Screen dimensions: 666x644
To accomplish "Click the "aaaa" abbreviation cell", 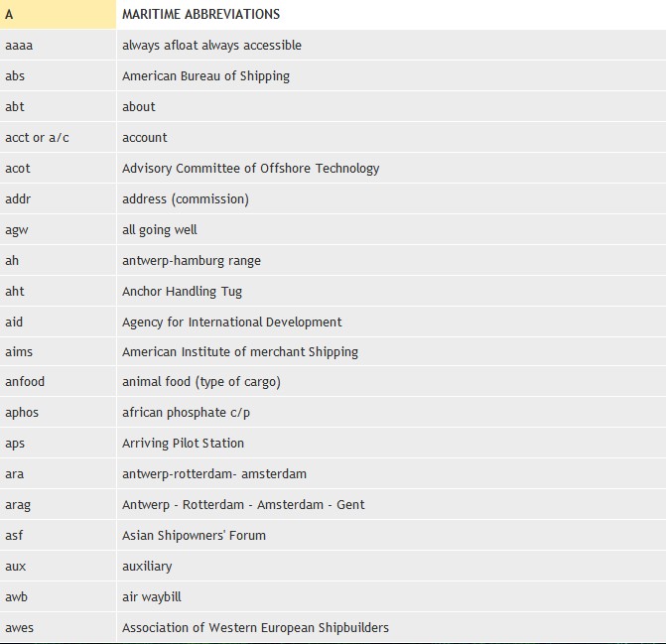I will point(19,45).
